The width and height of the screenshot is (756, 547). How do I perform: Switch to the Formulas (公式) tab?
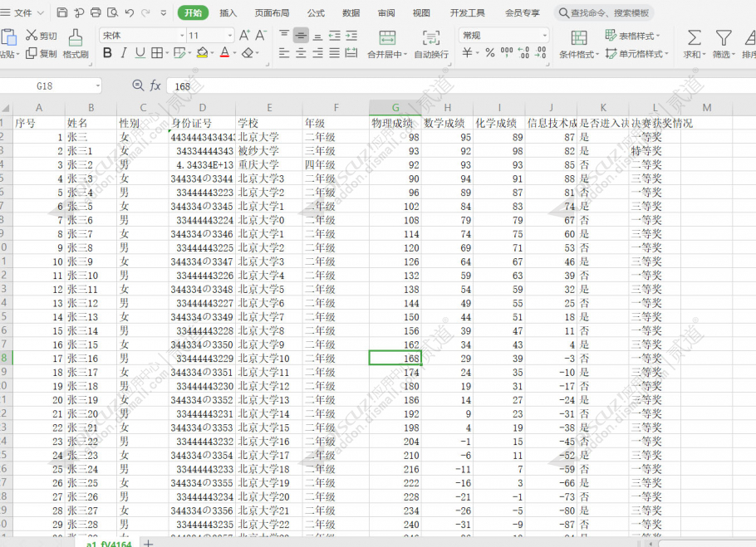pos(316,13)
